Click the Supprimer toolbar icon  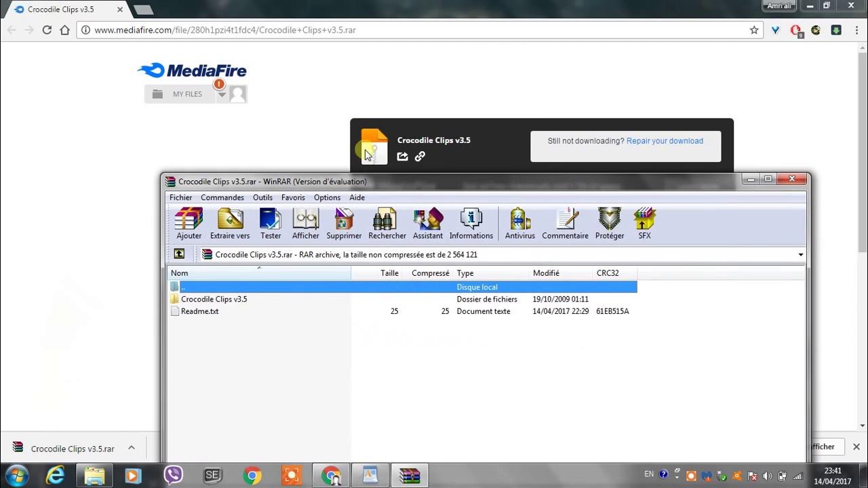[344, 224]
